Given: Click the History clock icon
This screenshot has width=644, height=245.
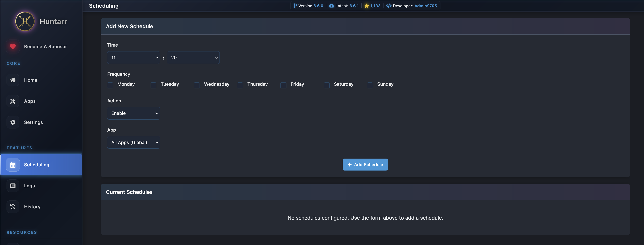Looking at the screenshot, I should coord(13,207).
